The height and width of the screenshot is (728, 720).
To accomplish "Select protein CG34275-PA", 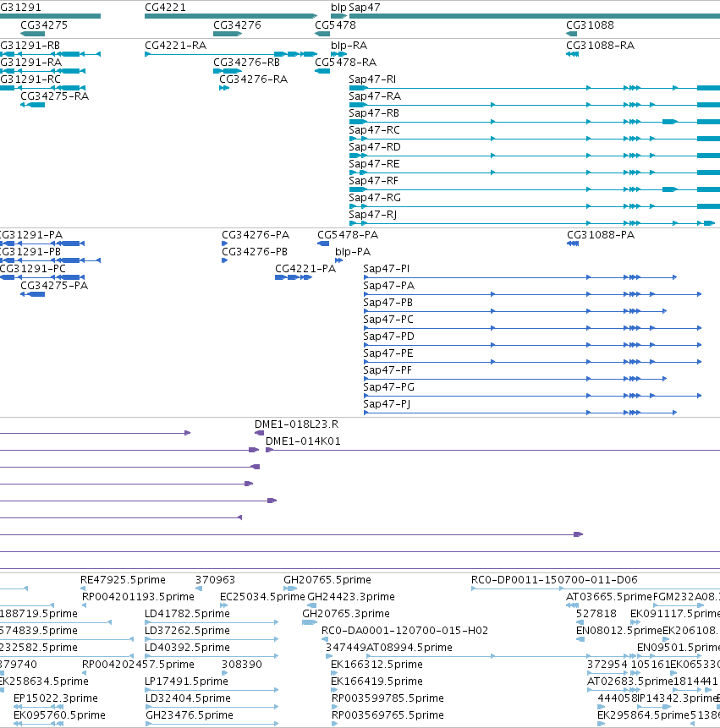I will [54, 286].
